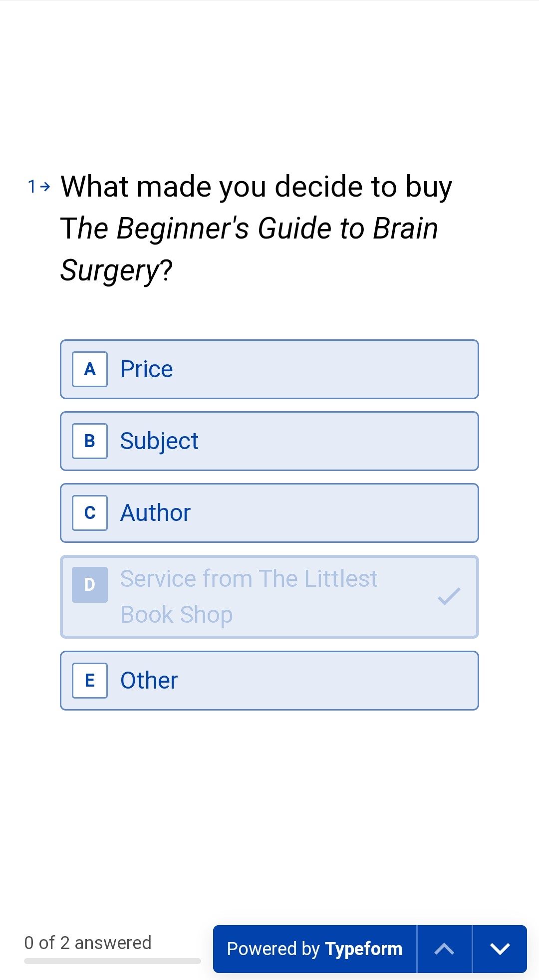Image resolution: width=539 pixels, height=980 pixels.
Task: Click the brain surgery question title
Action: pyautogui.click(x=256, y=228)
